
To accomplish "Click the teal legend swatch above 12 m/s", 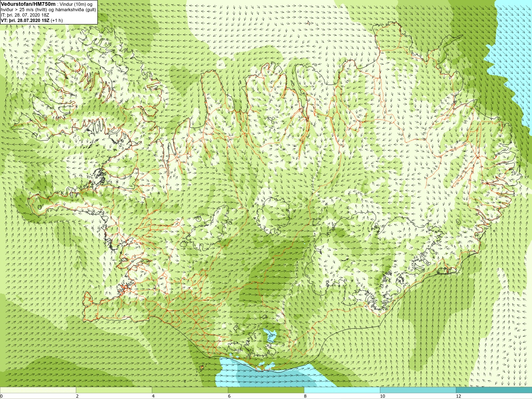I will point(494,390).
